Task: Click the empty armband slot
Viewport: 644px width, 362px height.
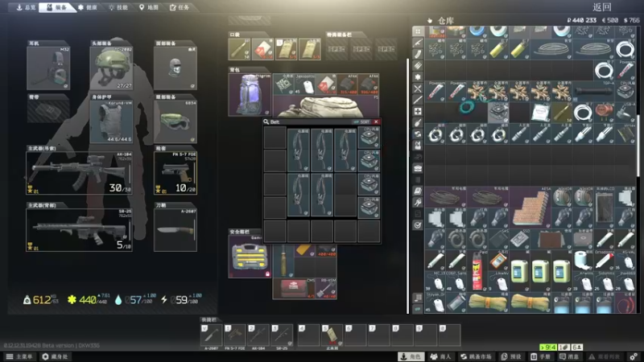Action: (48, 111)
